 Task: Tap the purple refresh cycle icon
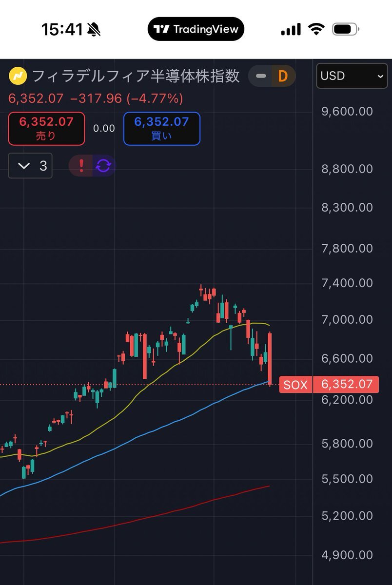(104, 166)
